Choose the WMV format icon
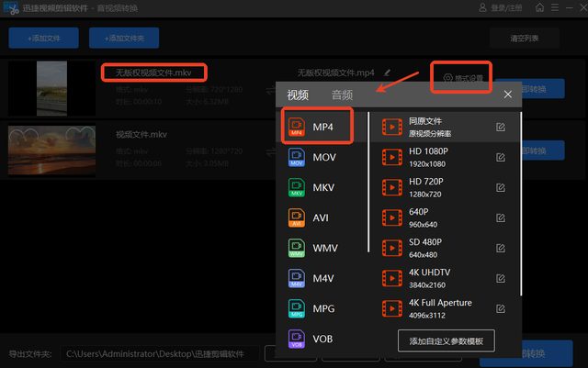 [x=296, y=248]
